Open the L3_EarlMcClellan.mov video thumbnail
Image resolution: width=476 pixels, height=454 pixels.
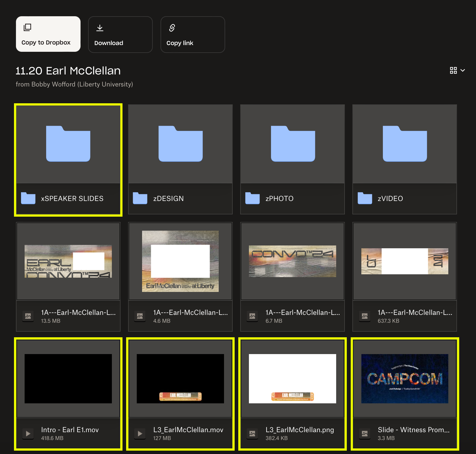[x=180, y=379]
